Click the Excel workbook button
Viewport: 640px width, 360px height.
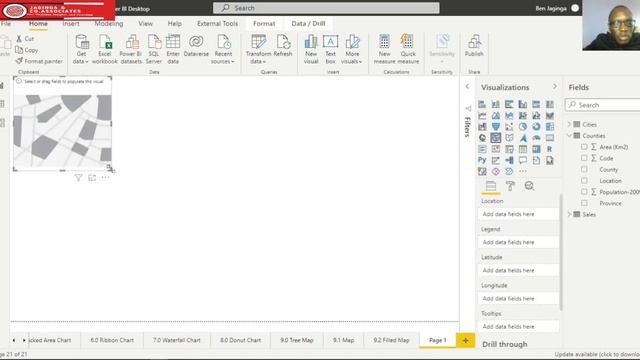click(104, 49)
